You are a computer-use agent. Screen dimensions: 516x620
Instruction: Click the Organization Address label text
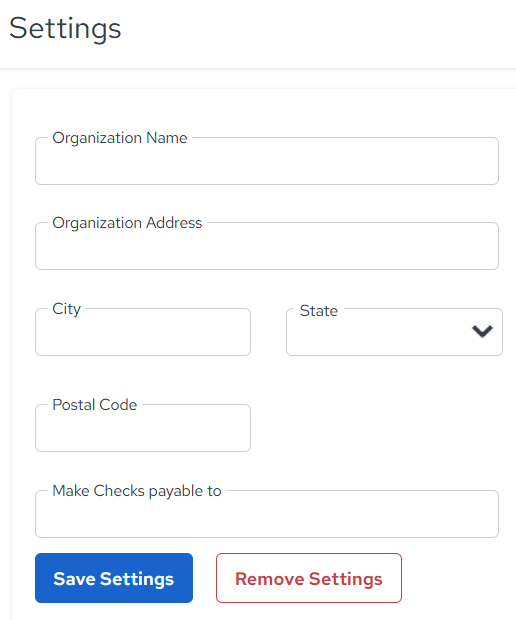[x=127, y=223]
